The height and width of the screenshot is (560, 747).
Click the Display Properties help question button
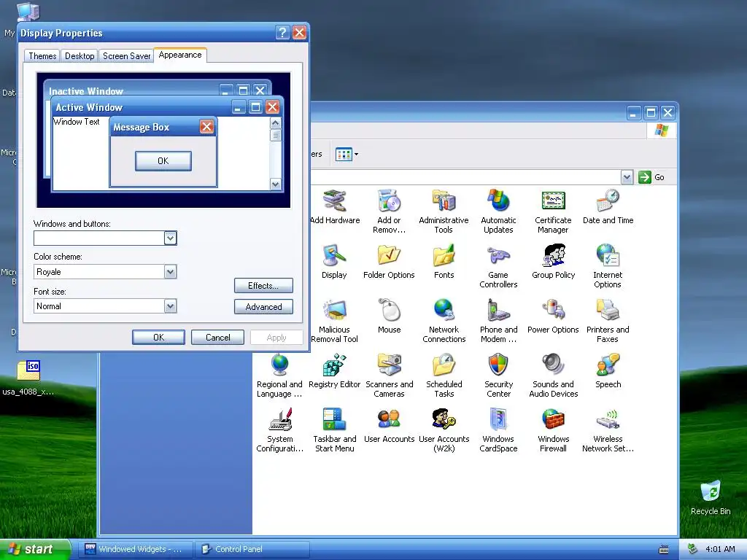coord(282,32)
